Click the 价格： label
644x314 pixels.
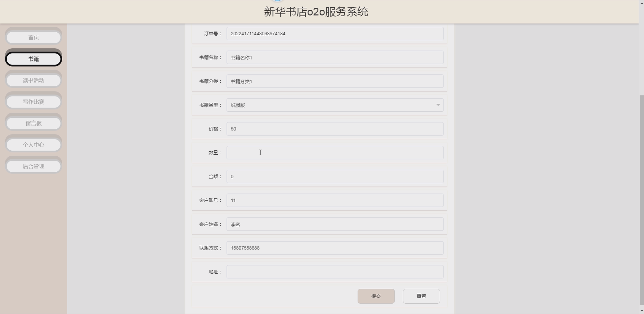tap(215, 129)
